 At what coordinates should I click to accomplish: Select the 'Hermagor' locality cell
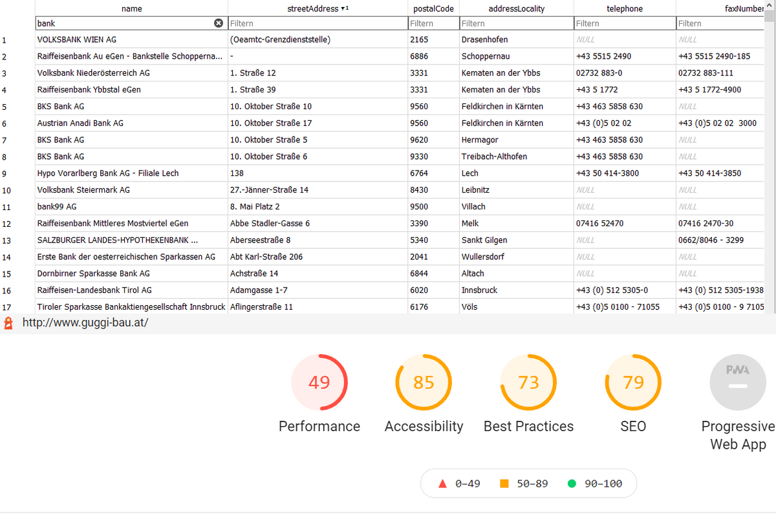pos(516,140)
